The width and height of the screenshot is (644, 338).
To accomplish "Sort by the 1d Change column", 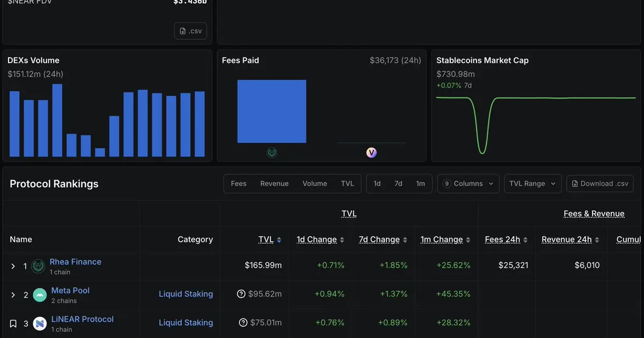I will [320, 240].
